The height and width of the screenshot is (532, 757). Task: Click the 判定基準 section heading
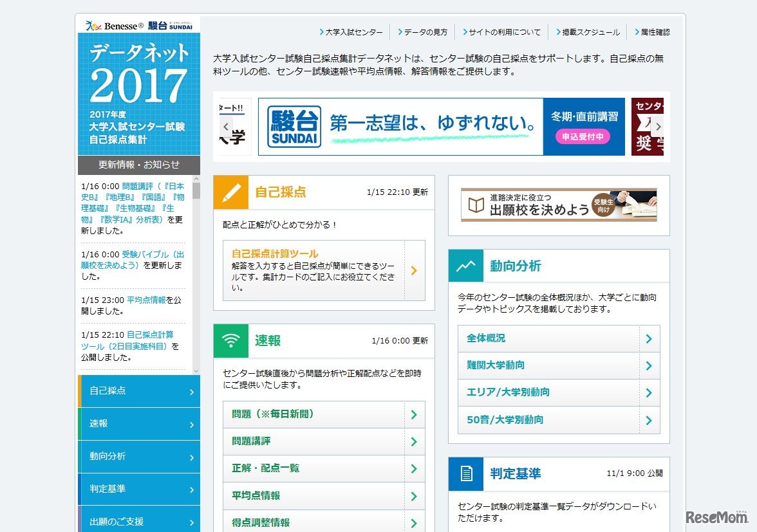click(x=516, y=473)
